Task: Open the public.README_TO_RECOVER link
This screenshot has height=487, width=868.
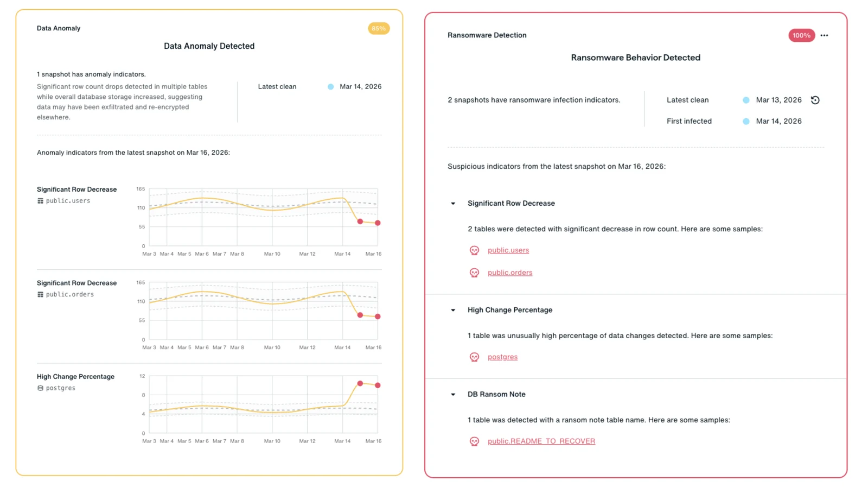Action: pyautogui.click(x=541, y=441)
